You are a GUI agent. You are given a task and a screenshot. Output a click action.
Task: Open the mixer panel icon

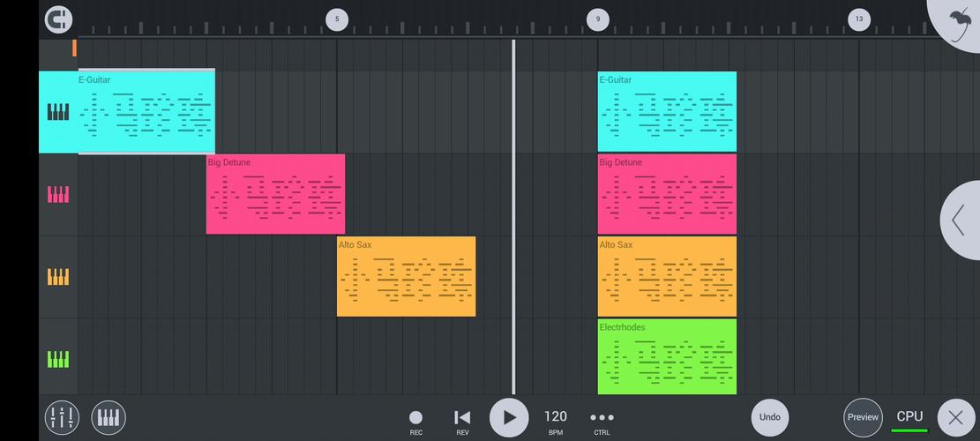point(62,417)
